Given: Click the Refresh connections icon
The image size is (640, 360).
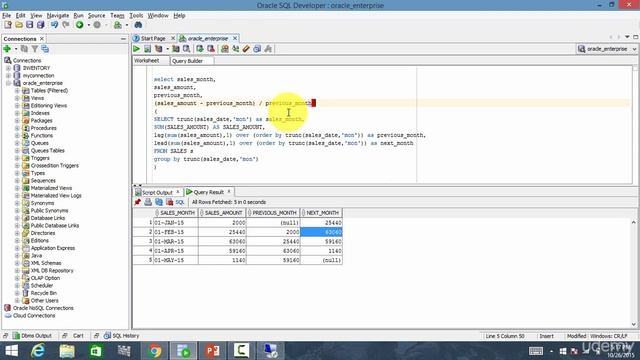Looking at the screenshot, I should click(x=24, y=49).
